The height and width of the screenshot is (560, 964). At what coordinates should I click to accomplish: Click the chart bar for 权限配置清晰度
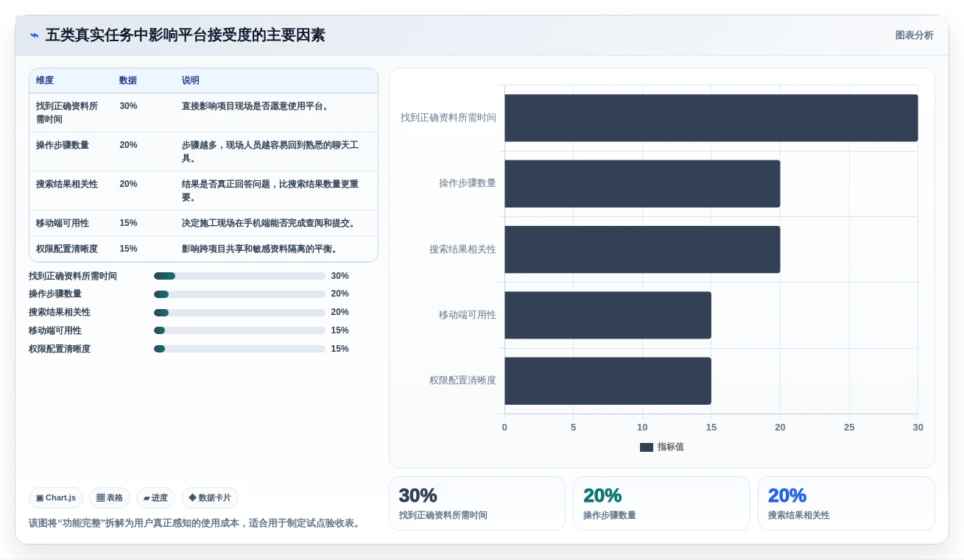[608, 380]
